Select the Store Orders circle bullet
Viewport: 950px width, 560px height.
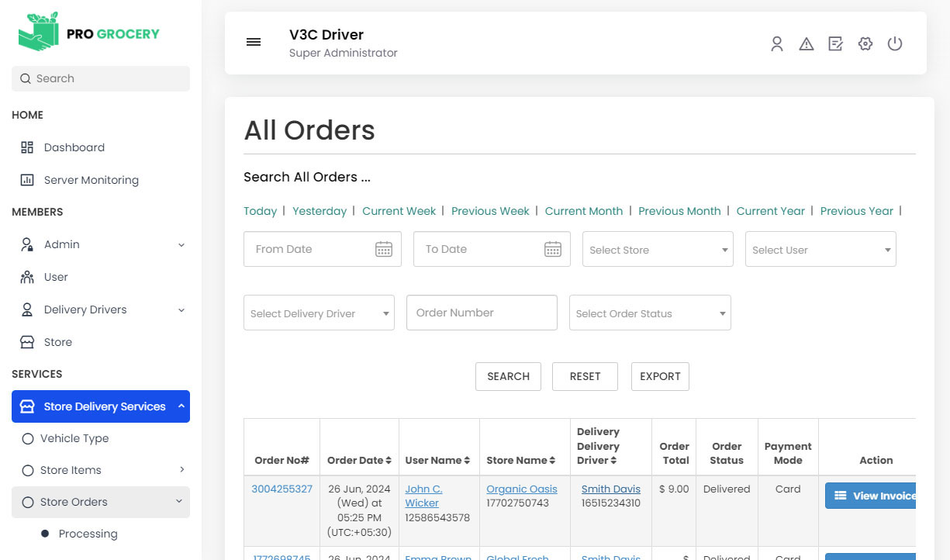(28, 502)
